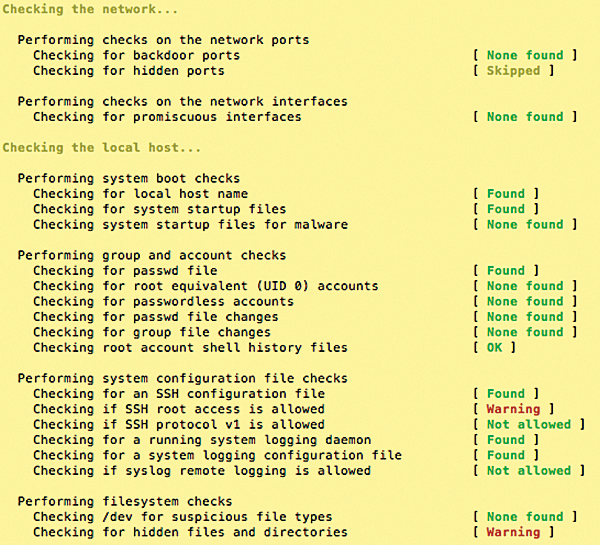This screenshot has width=600, height=545.
Task: Click 'Checking /dev for suspicious file types'
Action: (x=183, y=517)
